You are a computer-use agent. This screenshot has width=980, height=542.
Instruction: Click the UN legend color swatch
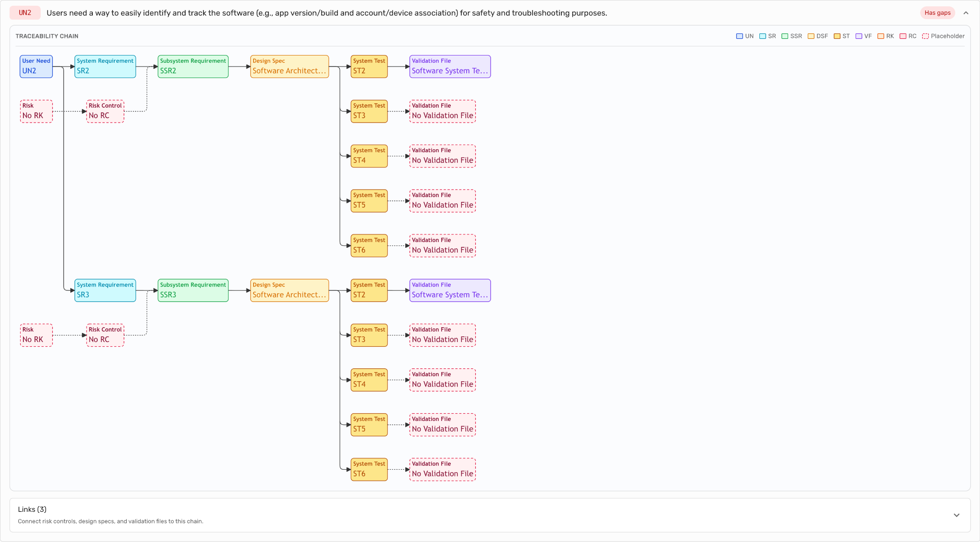click(x=739, y=36)
